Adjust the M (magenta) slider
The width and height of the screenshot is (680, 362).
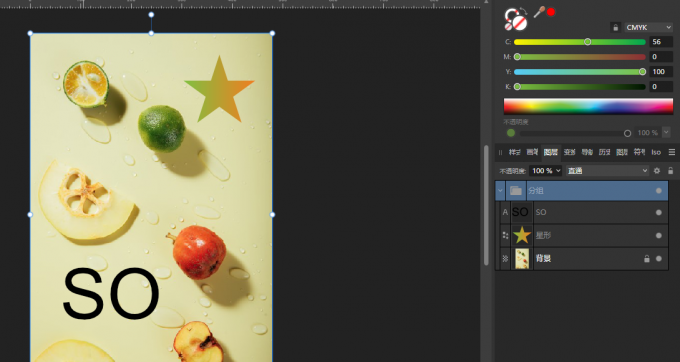pyautogui.click(x=580, y=57)
